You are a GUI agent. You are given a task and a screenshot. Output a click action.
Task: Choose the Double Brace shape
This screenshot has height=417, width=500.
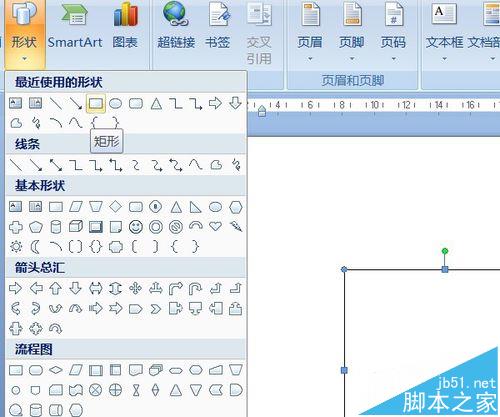96,247
